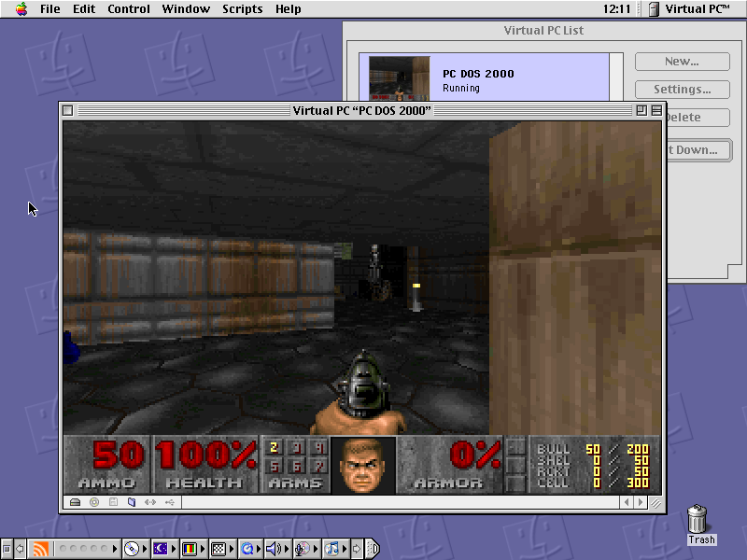Image resolution: width=747 pixels, height=560 pixels.
Task: Click the USB icon in VM status bar
Action: tap(170, 502)
